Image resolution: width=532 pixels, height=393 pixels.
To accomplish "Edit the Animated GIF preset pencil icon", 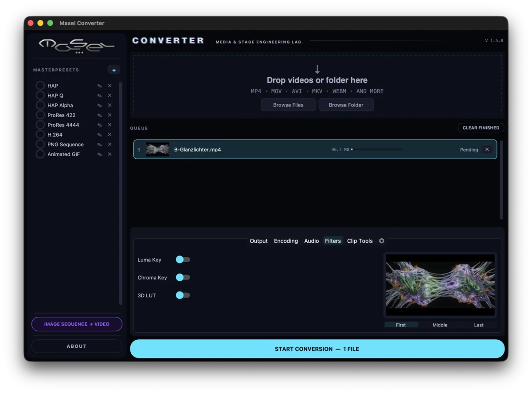I will pyautogui.click(x=100, y=154).
